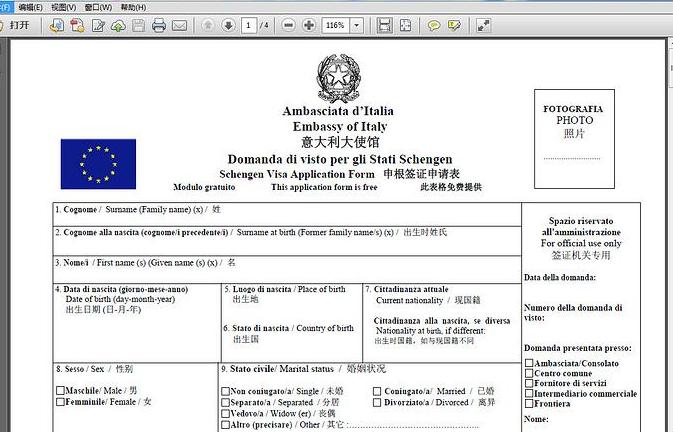
Task: Click the 116% zoom value field
Action: click(335, 25)
